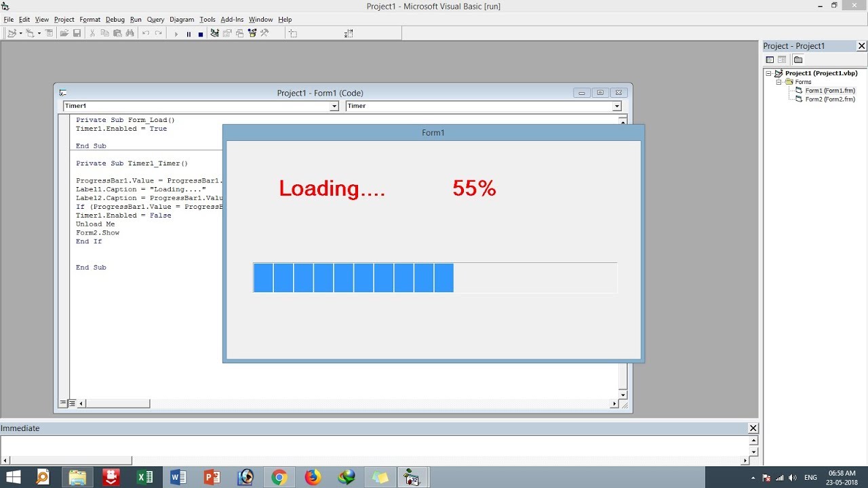This screenshot has width=868, height=488.
Task: Click the Redo arrow icon
Action: tap(159, 33)
